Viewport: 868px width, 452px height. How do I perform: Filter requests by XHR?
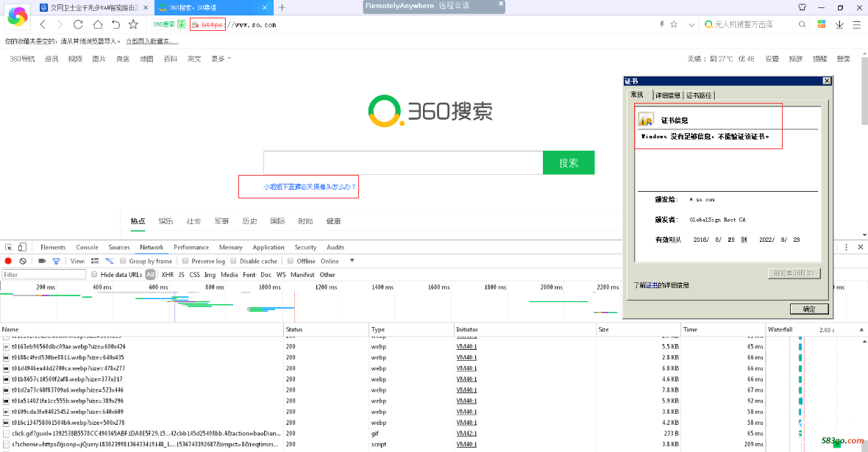(x=167, y=274)
